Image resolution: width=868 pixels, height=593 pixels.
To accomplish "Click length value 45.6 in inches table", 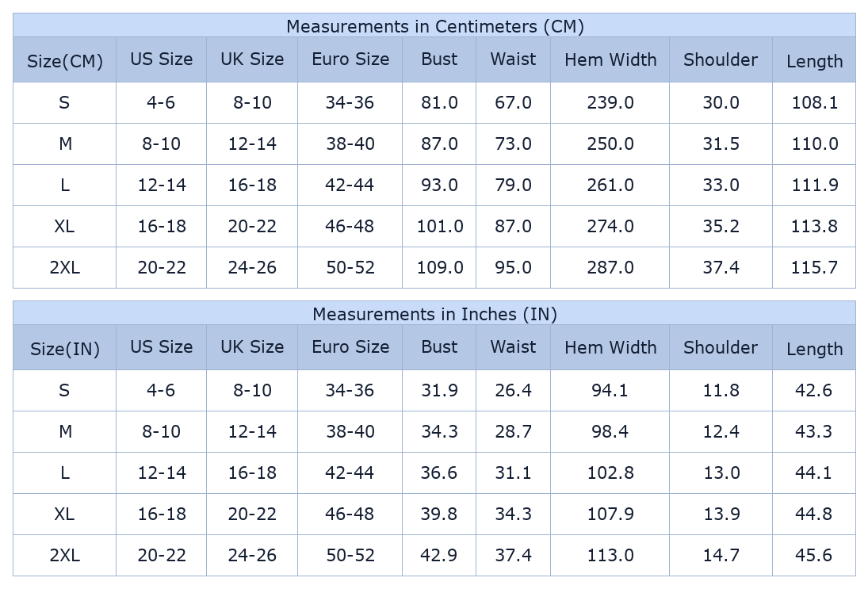I will (813, 556).
